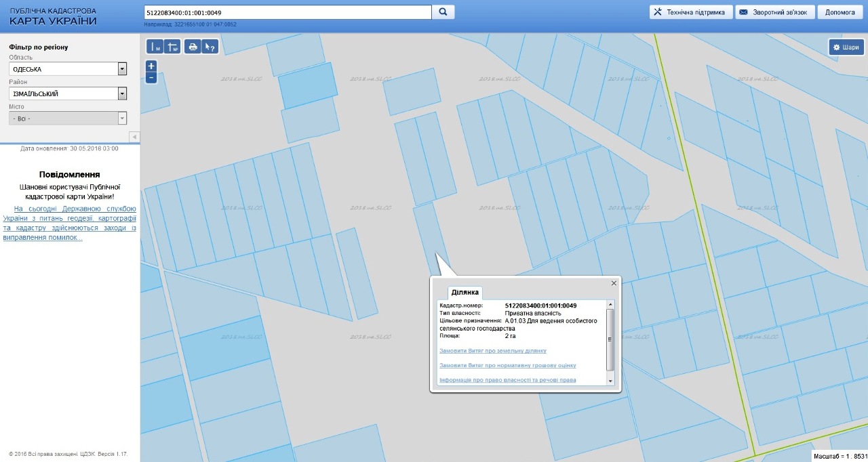
Task: Close the Ділянка info popup
Action: (614, 283)
